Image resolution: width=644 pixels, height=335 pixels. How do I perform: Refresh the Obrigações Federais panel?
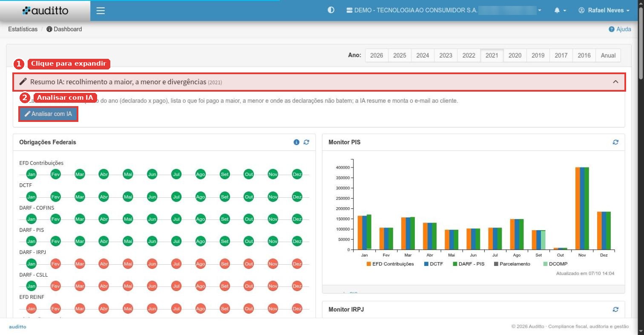306,142
